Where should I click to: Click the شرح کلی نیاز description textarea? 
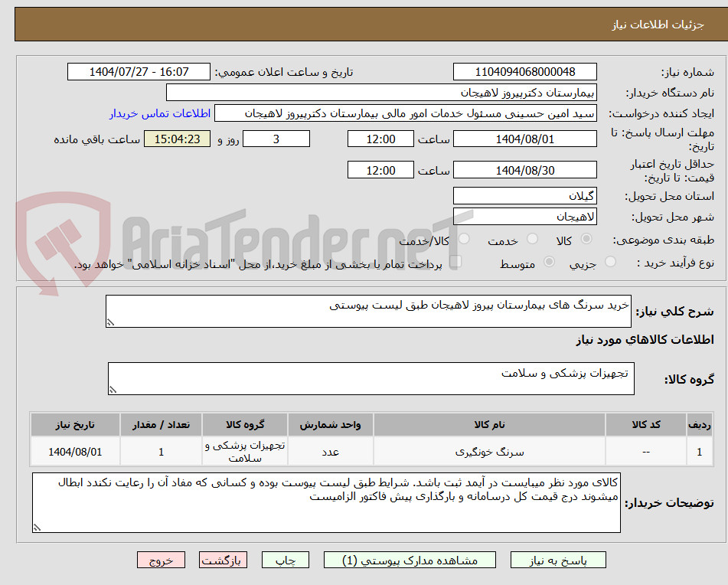coord(368,311)
